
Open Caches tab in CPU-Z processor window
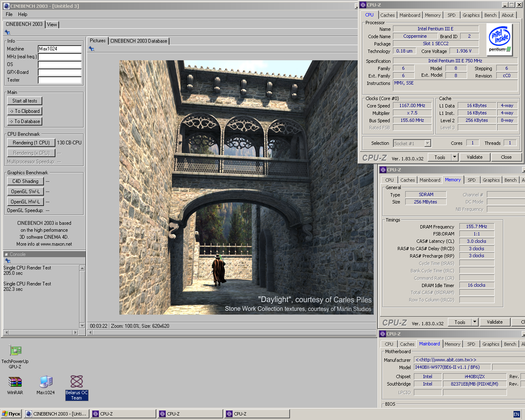(388, 15)
